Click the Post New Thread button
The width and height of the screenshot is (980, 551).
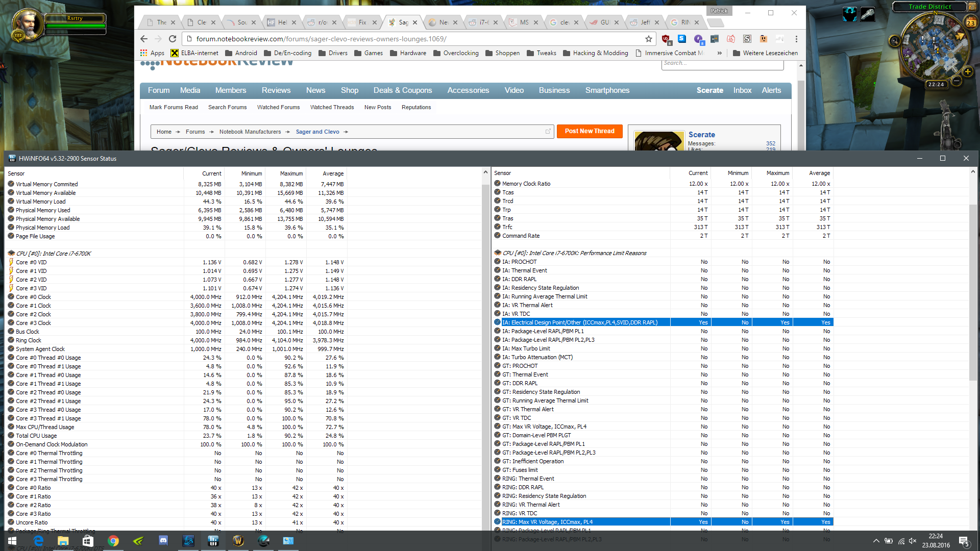[x=590, y=131]
